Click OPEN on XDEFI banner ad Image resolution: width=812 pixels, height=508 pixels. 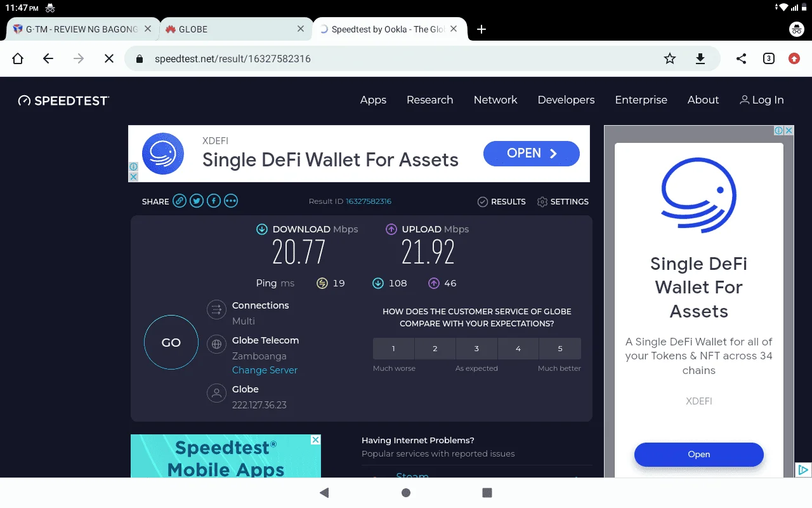click(532, 154)
